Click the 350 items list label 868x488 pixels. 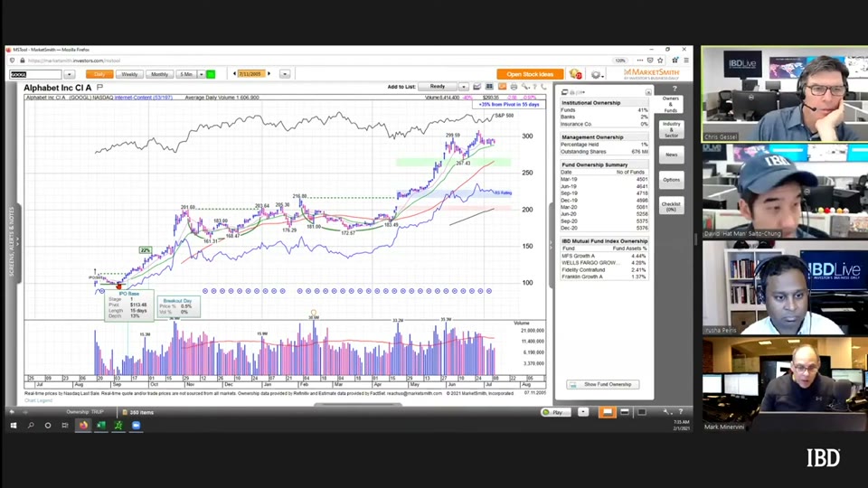pos(142,412)
